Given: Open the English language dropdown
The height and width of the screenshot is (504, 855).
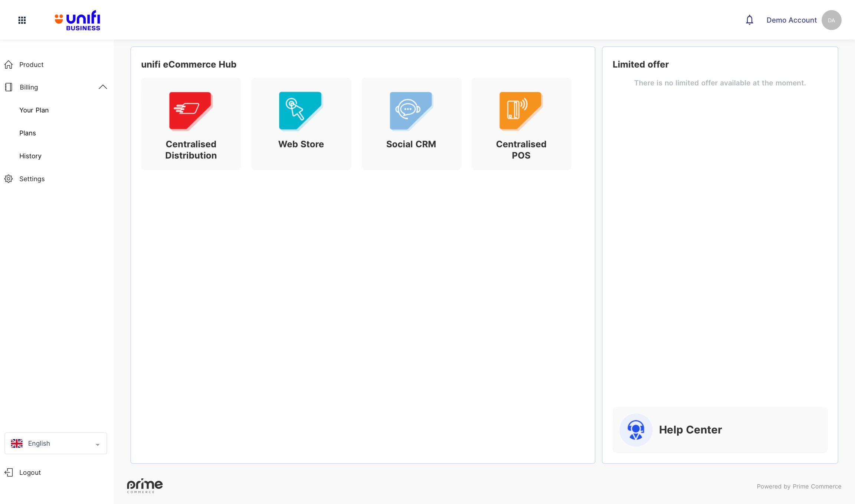Looking at the screenshot, I should [56, 443].
